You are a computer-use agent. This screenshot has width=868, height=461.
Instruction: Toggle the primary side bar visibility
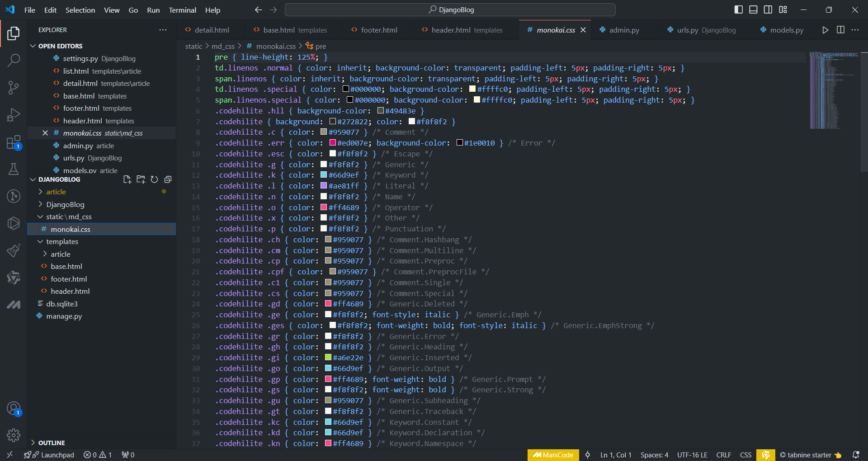point(738,10)
